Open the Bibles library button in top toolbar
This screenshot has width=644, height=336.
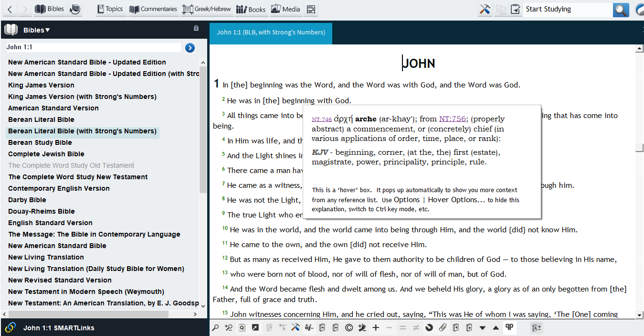50,9
